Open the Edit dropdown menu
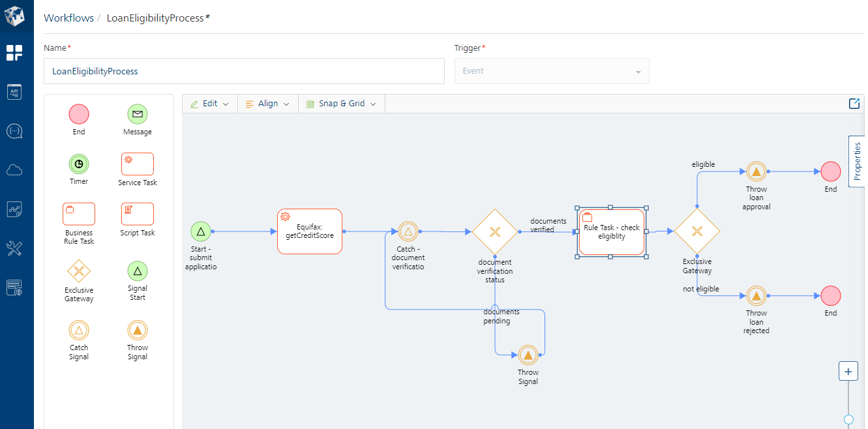 point(210,104)
